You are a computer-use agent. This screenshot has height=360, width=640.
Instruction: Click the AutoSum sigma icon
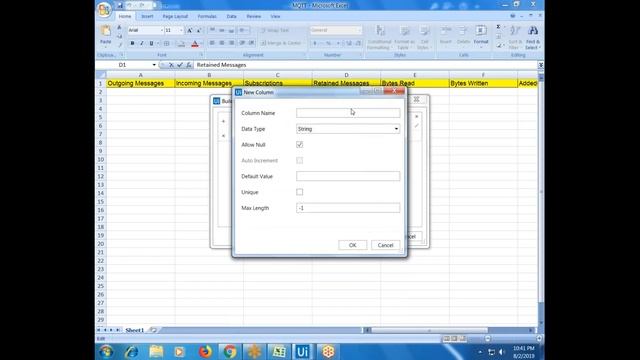click(498, 27)
